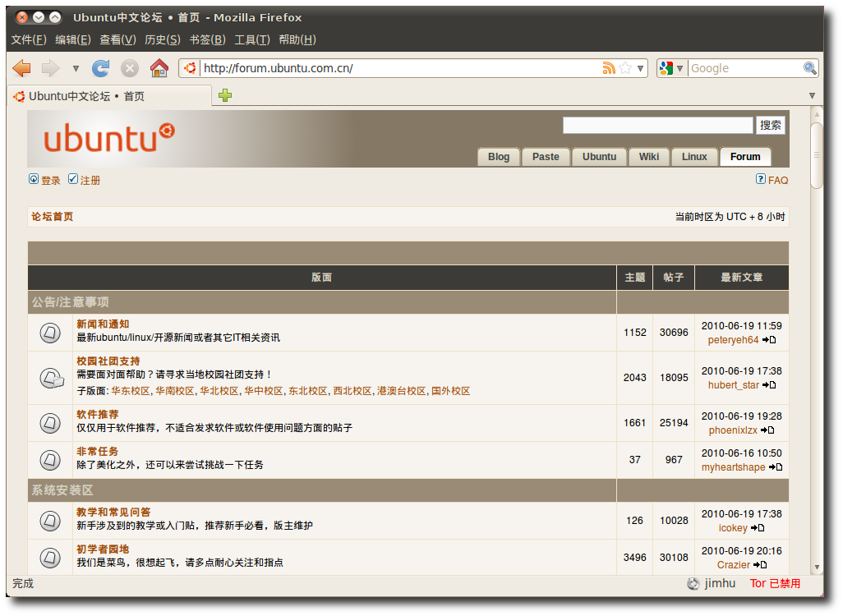
Task: Open the 港澳台校区 subforum link
Action: pos(402,391)
